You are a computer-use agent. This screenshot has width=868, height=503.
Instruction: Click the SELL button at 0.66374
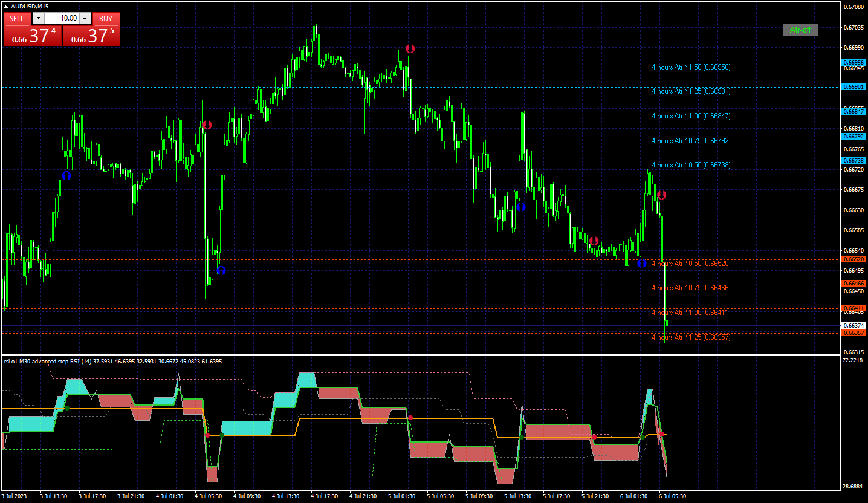(x=32, y=36)
